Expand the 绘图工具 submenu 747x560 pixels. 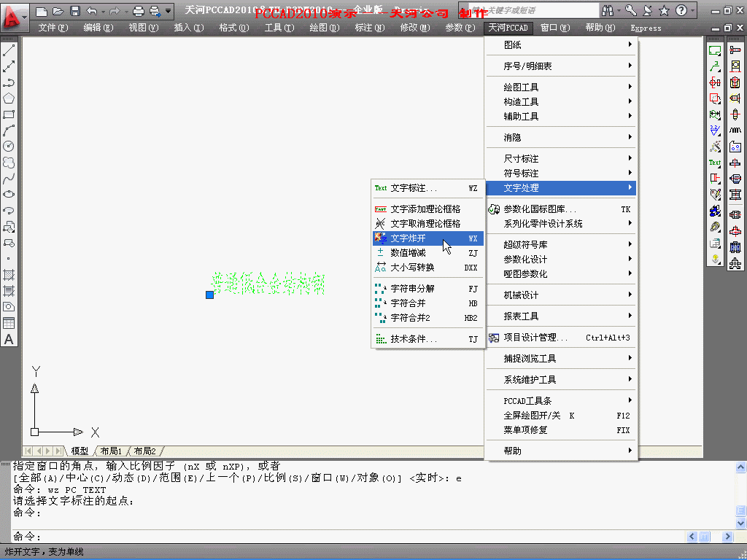coord(561,87)
